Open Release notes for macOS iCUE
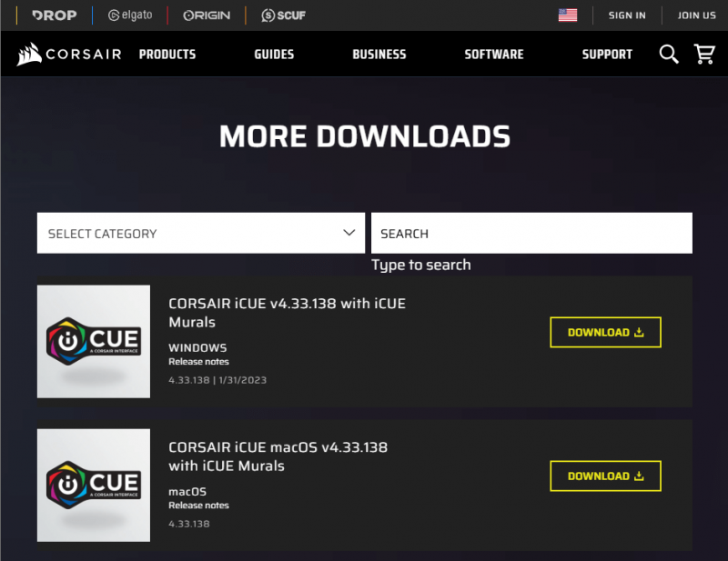The width and height of the screenshot is (728, 561). click(198, 506)
